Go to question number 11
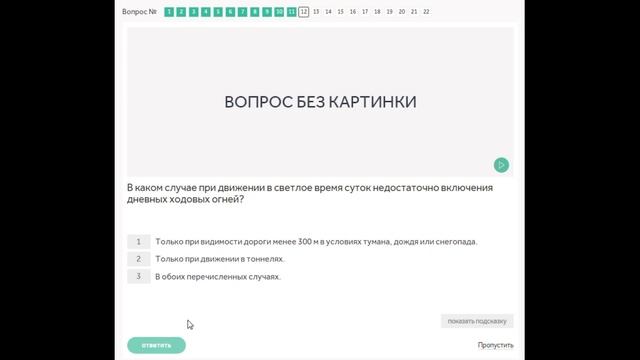This screenshot has height=360, width=640. pos(291,12)
